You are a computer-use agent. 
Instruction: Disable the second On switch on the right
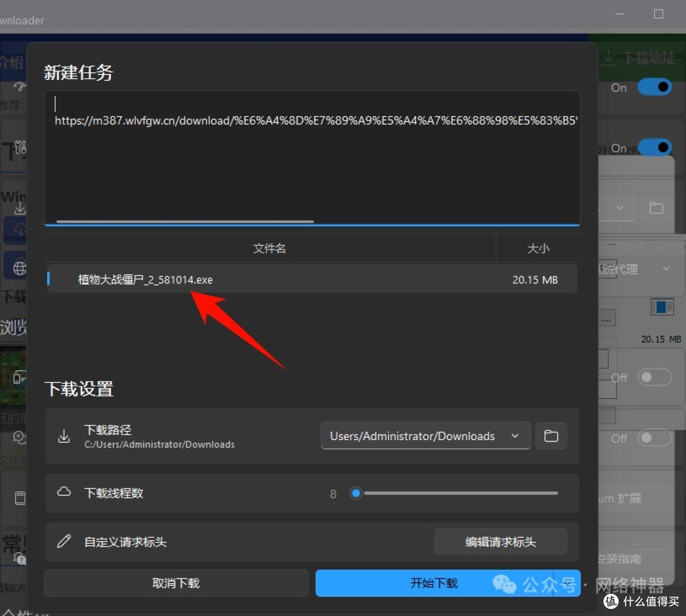pyautogui.click(x=654, y=147)
